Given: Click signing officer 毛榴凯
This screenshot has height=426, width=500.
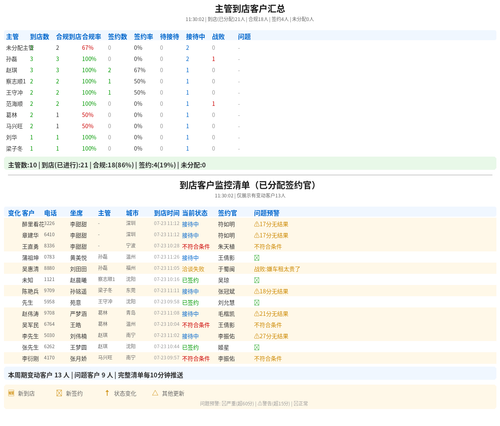Looking at the screenshot, I should click(226, 314).
